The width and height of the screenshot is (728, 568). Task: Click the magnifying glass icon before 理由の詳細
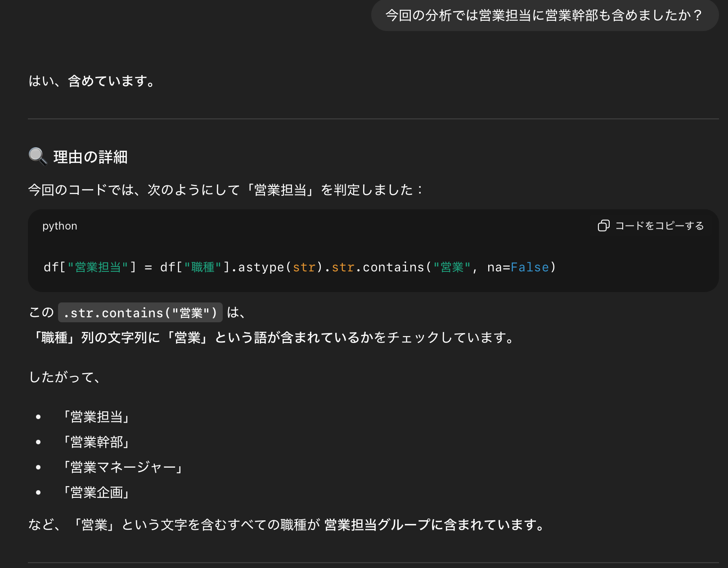(37, 157)
